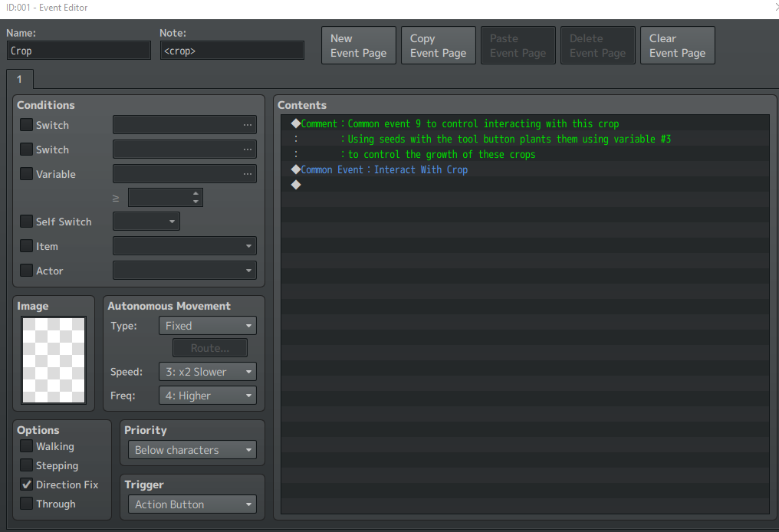Enable the Through option checkbox
The height and width of the screenshot is (532, 779).
(26, 503)
